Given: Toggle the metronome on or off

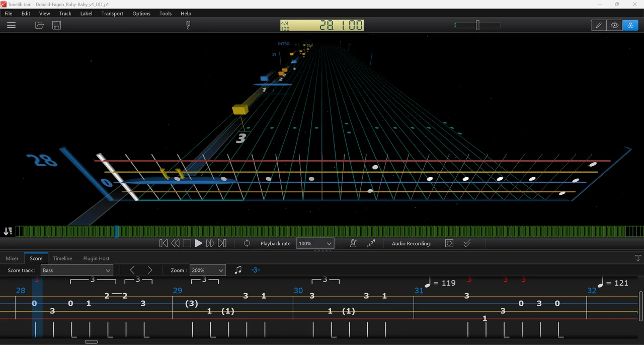Looking at the screenshot, I should pos(353,243).
